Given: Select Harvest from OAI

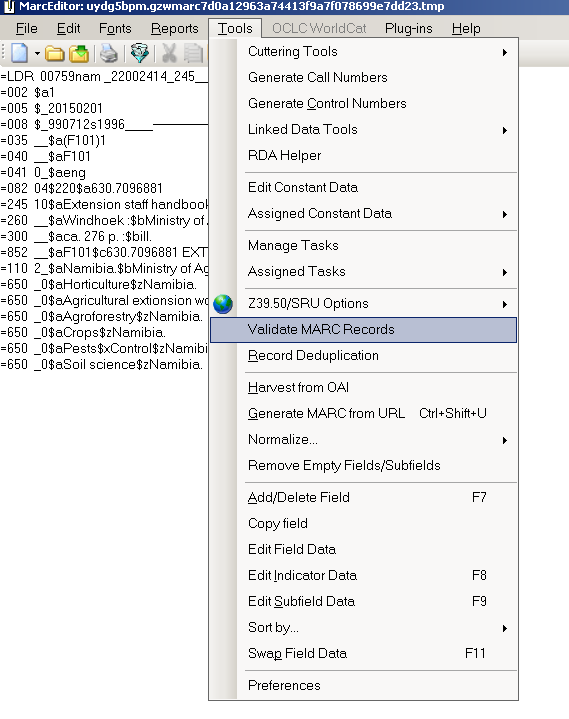Looking at the screenshot, I should tap(363, 388).
